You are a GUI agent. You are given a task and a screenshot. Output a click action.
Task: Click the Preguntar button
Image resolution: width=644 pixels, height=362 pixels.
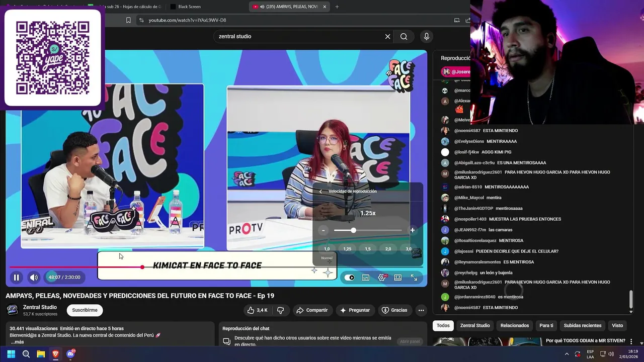[355, 310]
